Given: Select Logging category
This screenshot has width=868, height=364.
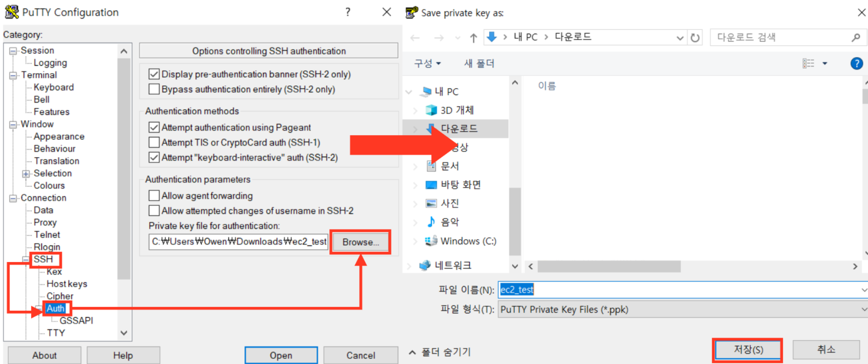Looking at the screenshot, I should pyautogui.click(x=50, y=63).
